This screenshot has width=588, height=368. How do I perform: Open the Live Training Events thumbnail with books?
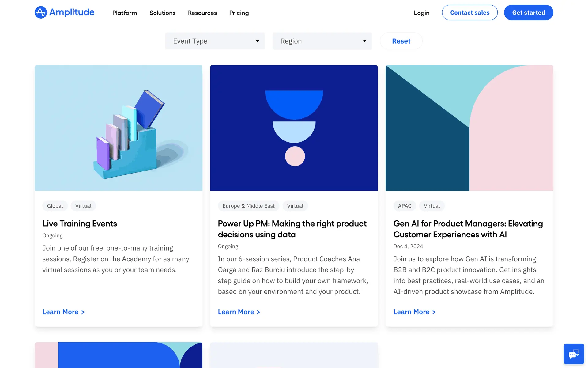click(x=119, y=128)
